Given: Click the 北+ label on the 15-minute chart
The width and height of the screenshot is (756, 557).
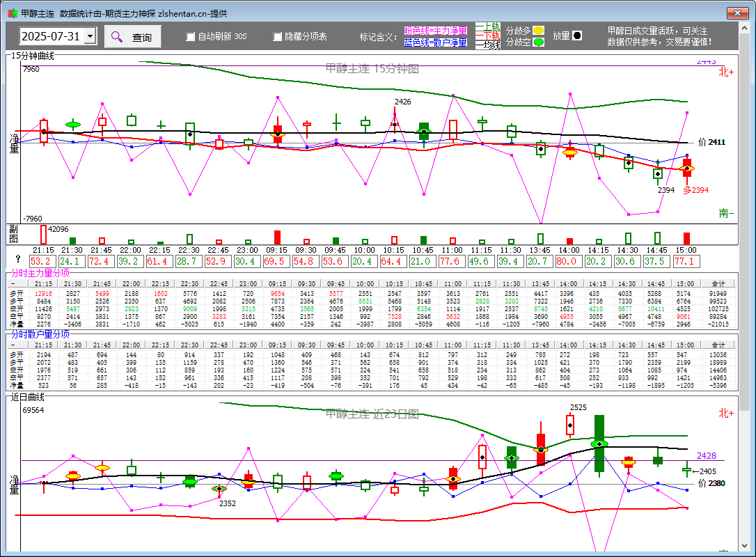Looking at the screenshot, I should tap(726, 72).
